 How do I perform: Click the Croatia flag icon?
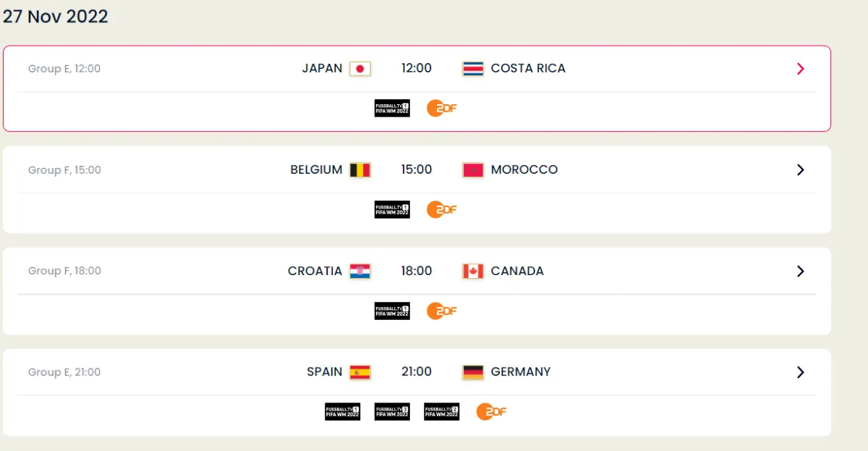359,271
